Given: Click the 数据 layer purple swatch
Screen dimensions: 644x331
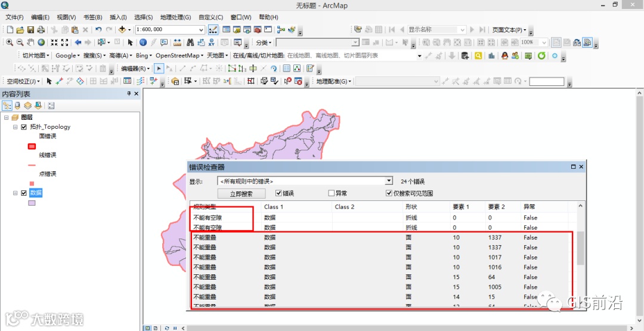Looking at the screenshot, I should pyautogui.click(x=32, y=203).
